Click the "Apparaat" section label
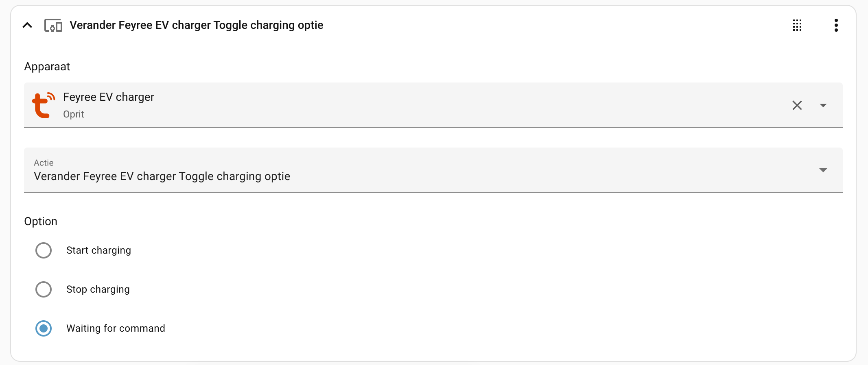868x365 pixels. 47,67
